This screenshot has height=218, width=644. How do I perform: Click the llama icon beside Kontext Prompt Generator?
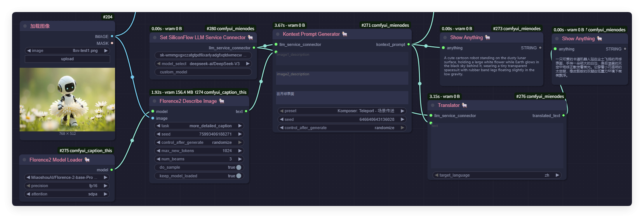tap(345, 34)
